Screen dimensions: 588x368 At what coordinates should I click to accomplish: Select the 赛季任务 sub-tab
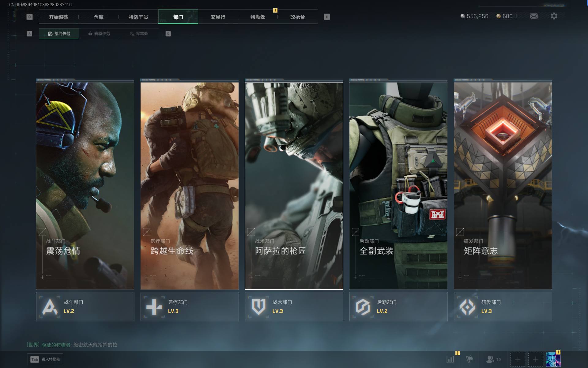click(x=99, y=34)
